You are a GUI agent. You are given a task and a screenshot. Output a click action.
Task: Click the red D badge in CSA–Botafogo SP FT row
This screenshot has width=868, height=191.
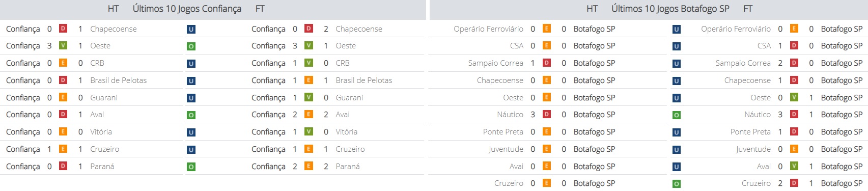coord(794,45)
